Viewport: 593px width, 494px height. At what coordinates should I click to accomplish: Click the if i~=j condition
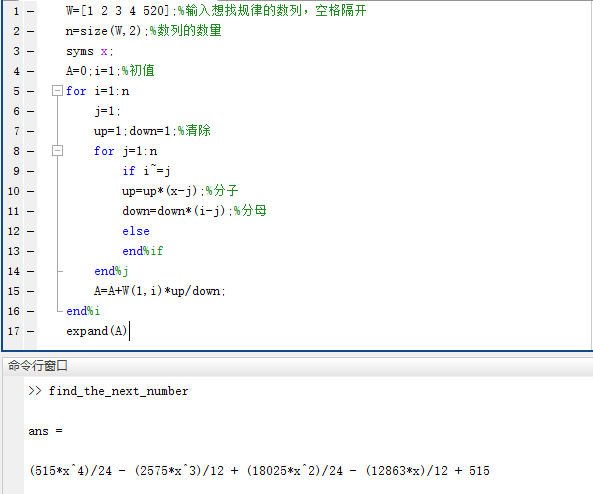pos(146,171)
